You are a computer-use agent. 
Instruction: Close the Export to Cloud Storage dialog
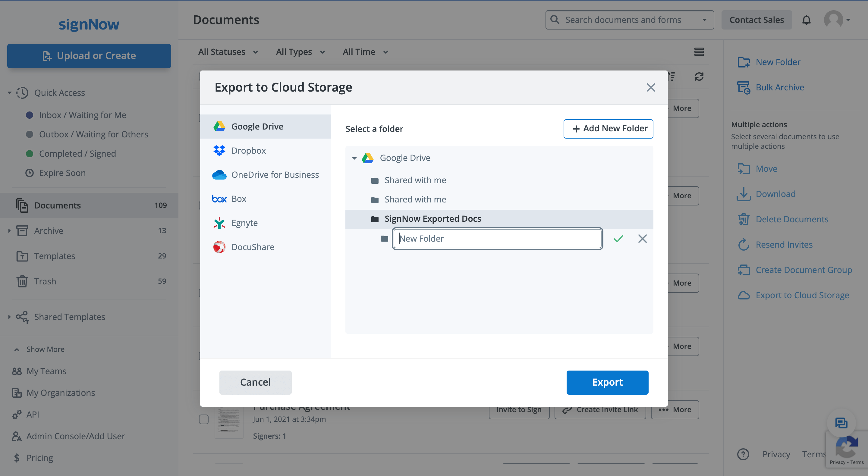pos(651,88)
